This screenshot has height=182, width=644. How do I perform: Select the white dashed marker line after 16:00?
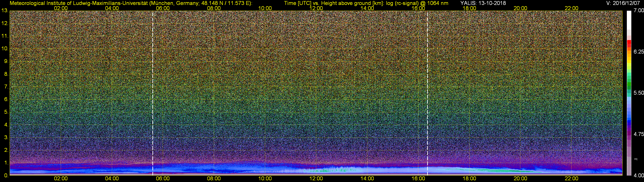click(427, 93)
